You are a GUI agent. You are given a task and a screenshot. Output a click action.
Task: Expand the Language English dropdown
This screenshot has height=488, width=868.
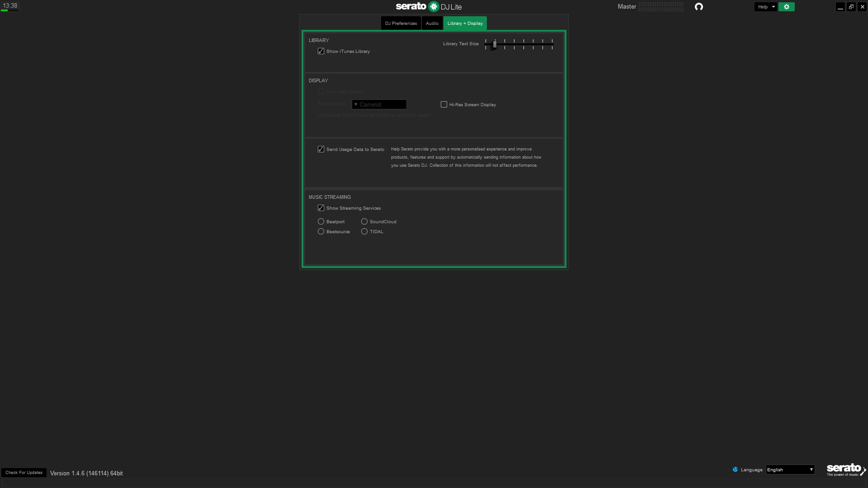(790, 469)
